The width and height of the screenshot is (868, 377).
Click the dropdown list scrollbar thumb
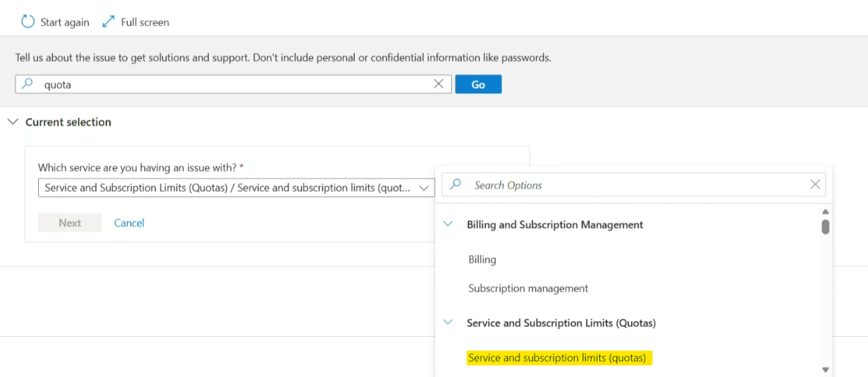click(825, 227)
